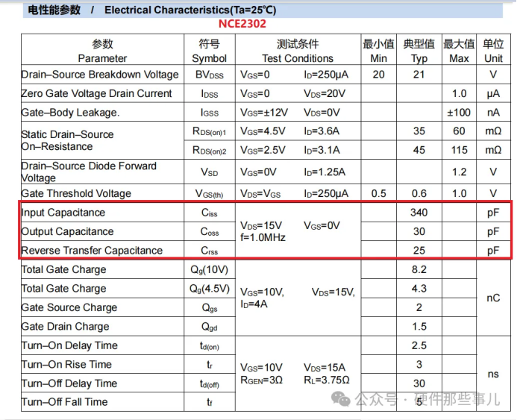The image size is (517, 420).
Task: Select the Electrical Characteristics(Ta=25℃) heading
Action: point(190,10)
